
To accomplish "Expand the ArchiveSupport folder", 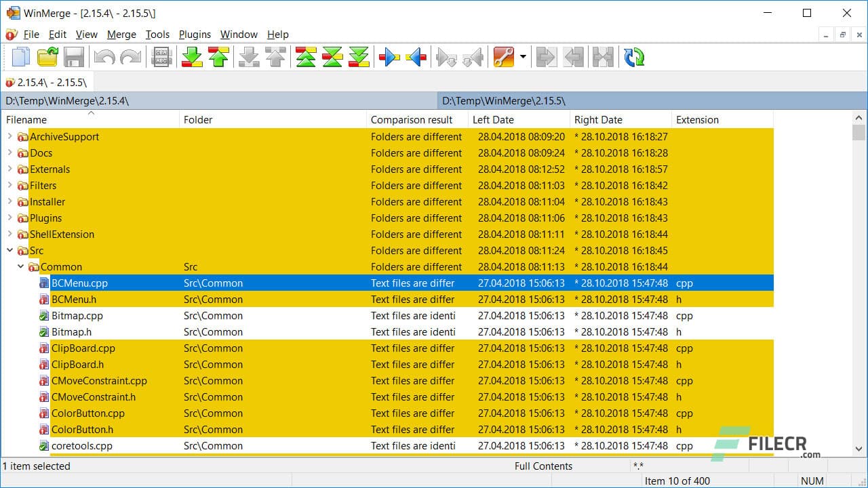I will tap(10, 136).
